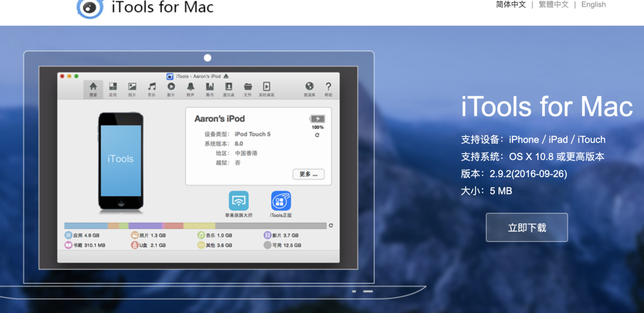This screenshot has height=313, width=644.
Task: Switch language to 繁體中文
Action: [554, 4]
